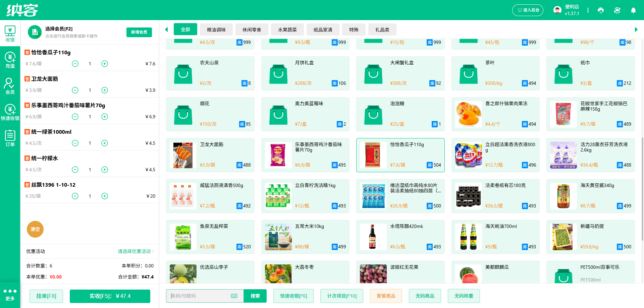
Task: Open the notification bell icon
Action: [x=633, y=10]
